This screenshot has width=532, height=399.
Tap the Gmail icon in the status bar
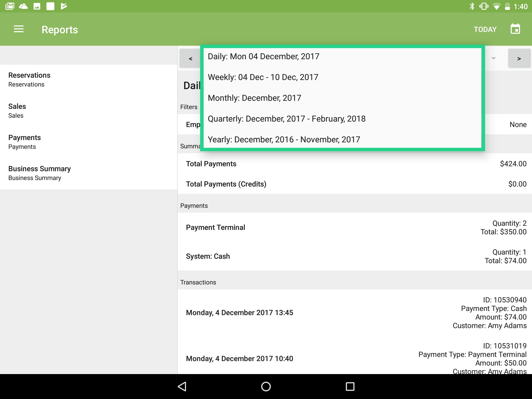click(x=10, y=6)
